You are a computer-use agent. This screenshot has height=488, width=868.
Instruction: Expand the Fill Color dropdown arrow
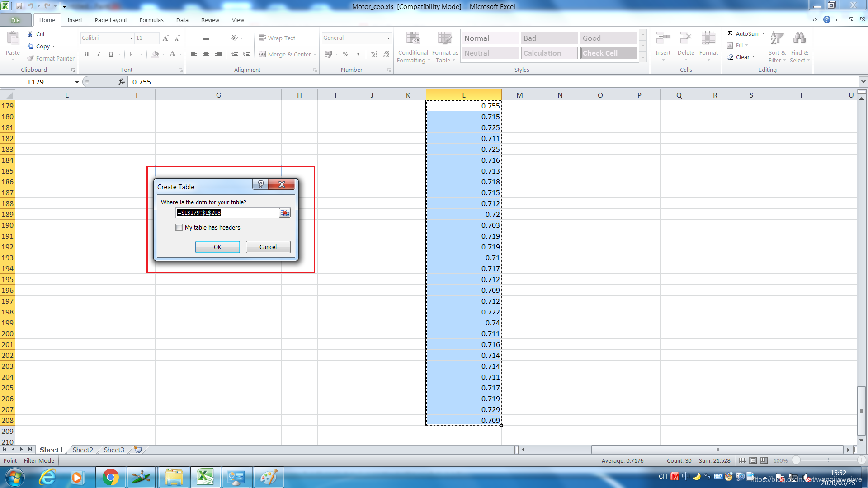tap(163, 54)
